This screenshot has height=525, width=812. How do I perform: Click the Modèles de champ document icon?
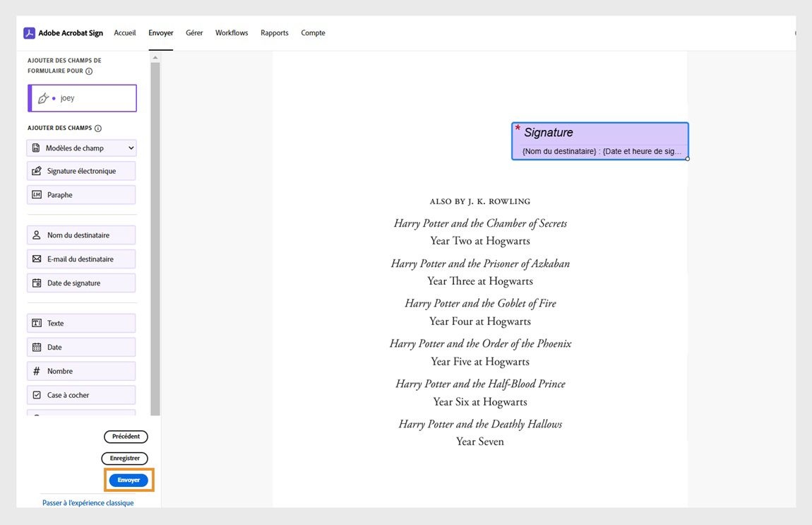(36, 148)
